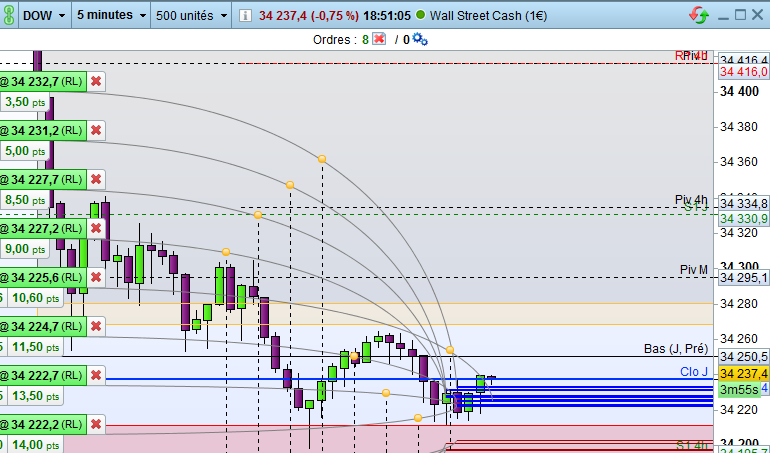Click the current price tag 34 237,4
Viewport: 770px width, 453px height.
coord(743,374)
